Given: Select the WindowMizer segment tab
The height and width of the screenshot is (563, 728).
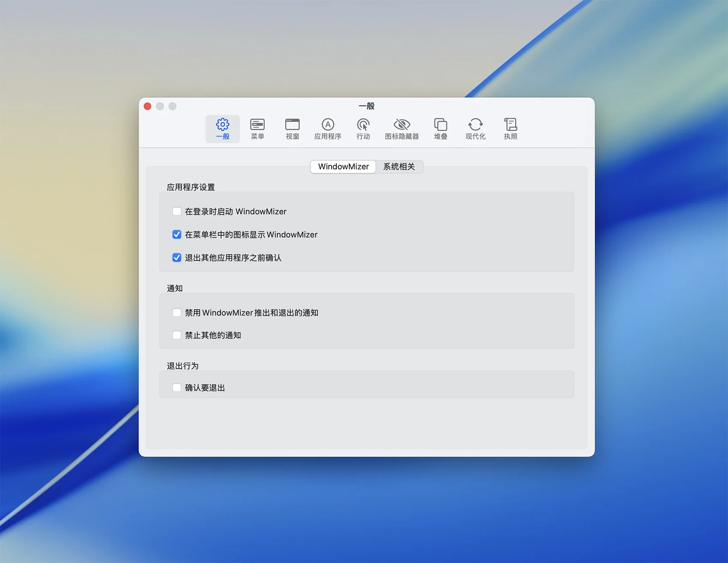Looking at the screenshot, I should pyautogui.click(x=343, y=167).
